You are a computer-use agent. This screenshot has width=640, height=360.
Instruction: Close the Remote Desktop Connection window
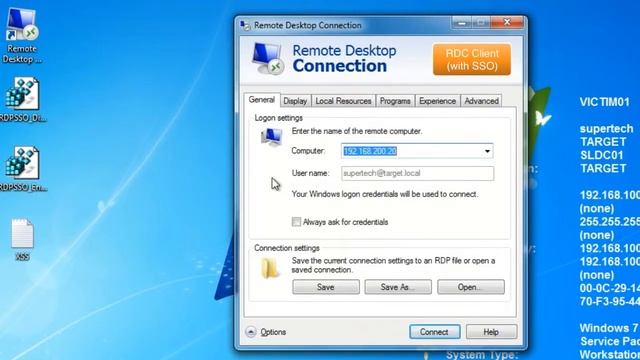[507, 22]
